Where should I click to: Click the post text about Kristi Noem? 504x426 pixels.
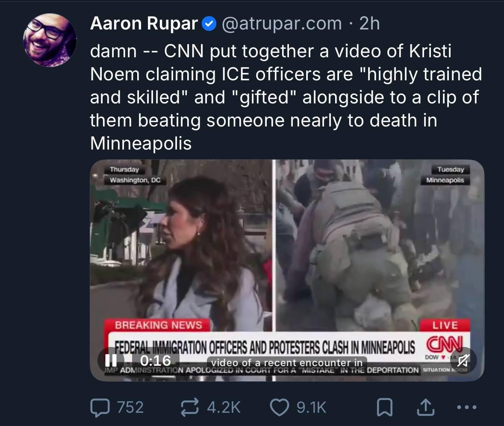[286, 97]
